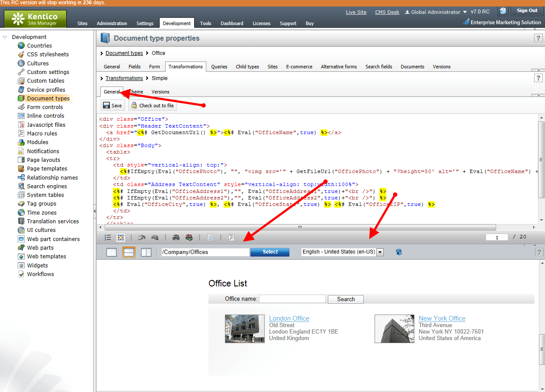545x392 pixels.
Task: Click the redo arrow in editor toolbar
Action: click(155, 238)
